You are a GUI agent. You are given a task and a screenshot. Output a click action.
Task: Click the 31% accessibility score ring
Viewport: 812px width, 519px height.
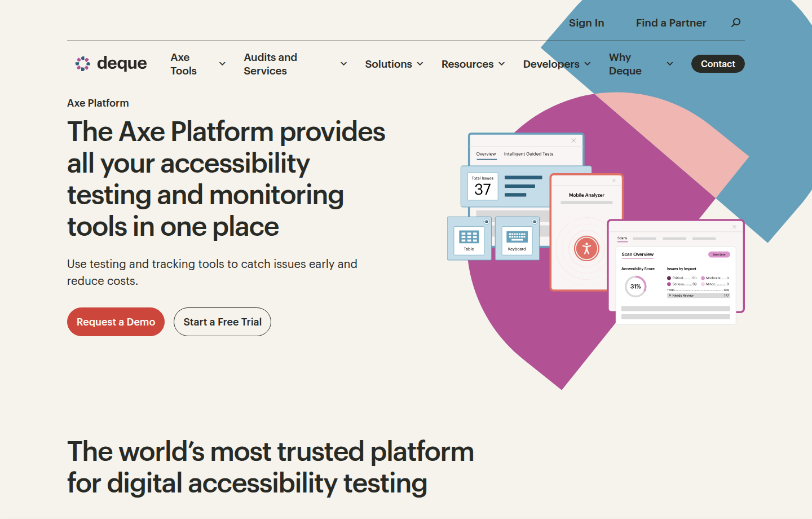[x=636, y=287]
